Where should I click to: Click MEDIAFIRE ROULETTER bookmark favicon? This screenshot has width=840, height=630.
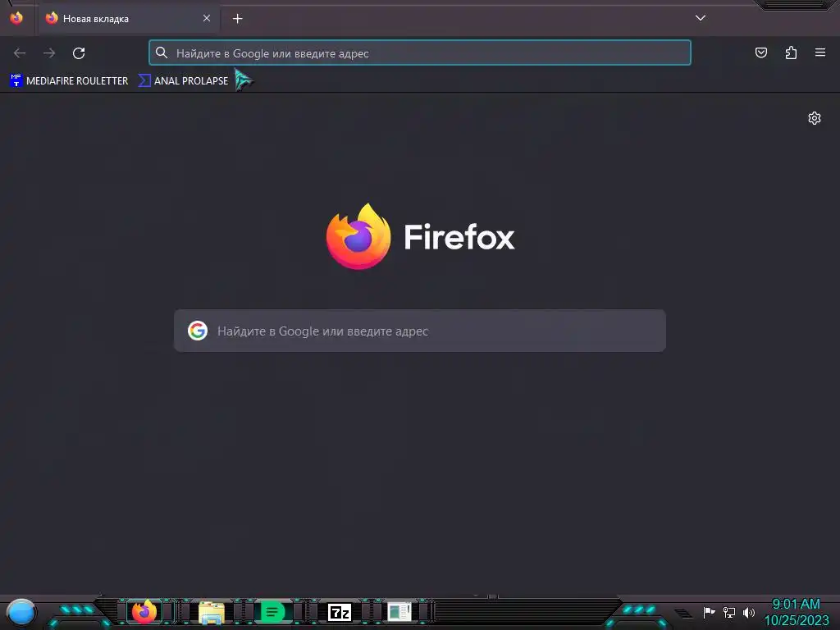pos(16,81)
